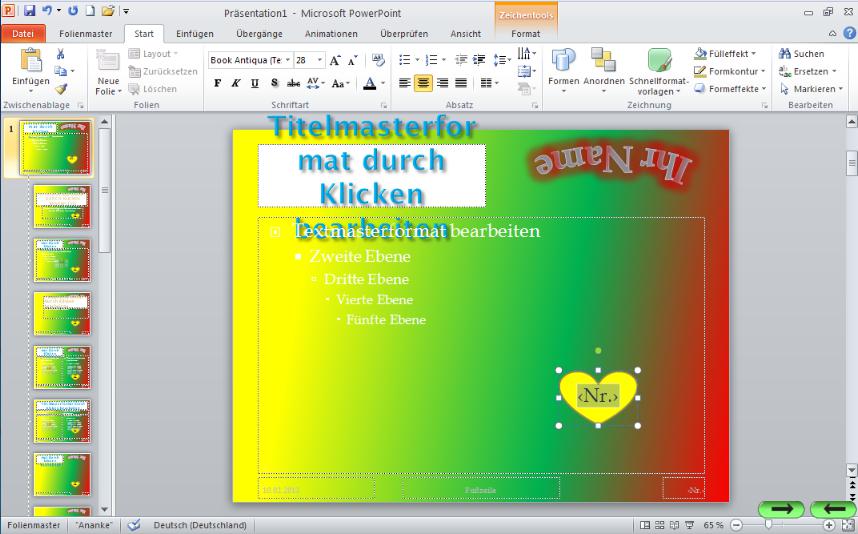Click the spell check icon in status bar
Image resolution: width=858 pixels, height=534 pixels.
[x=134, y=525]
